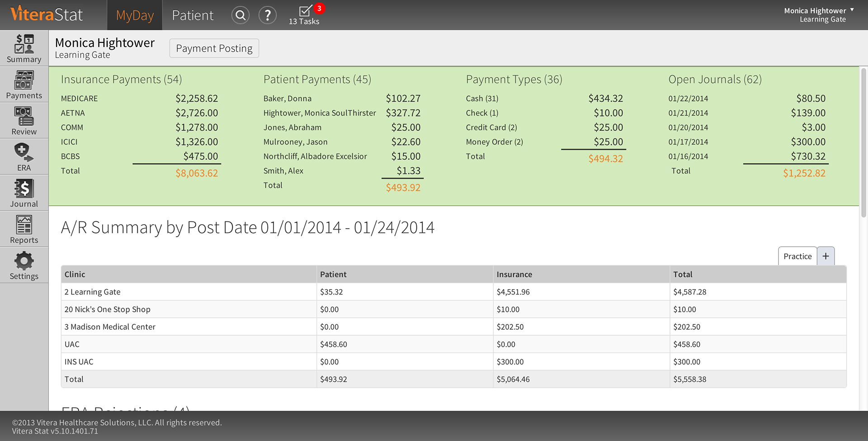
Task: Click the help question mark icon
Action: (x=268, y=15)
